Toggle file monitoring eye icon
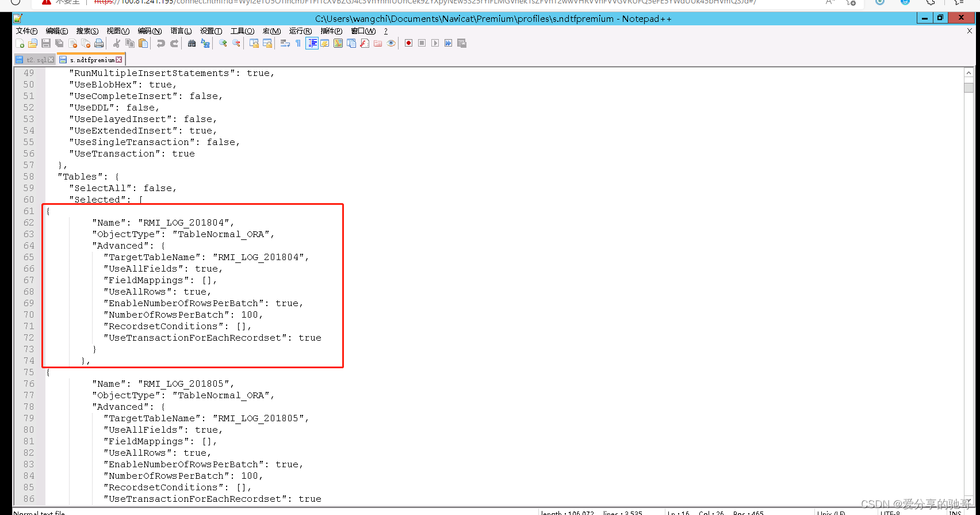The height and width of the screenshot is (515, 980). coord(391,43)
